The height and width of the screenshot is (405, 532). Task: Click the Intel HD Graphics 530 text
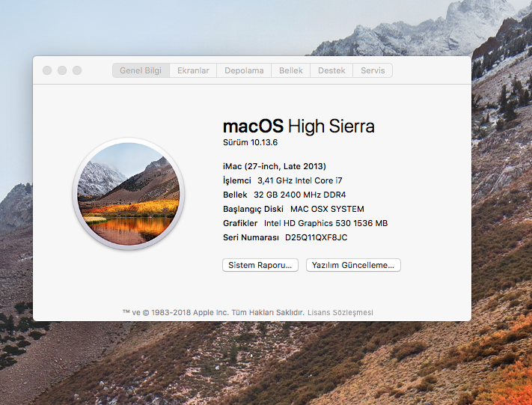point(325,223)
